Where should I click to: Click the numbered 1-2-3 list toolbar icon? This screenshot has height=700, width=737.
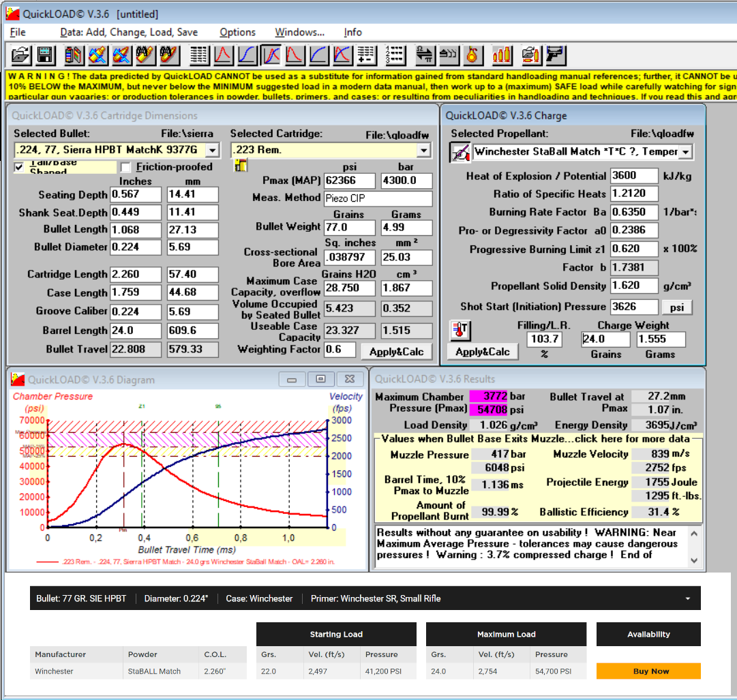[x=395, y=55]
